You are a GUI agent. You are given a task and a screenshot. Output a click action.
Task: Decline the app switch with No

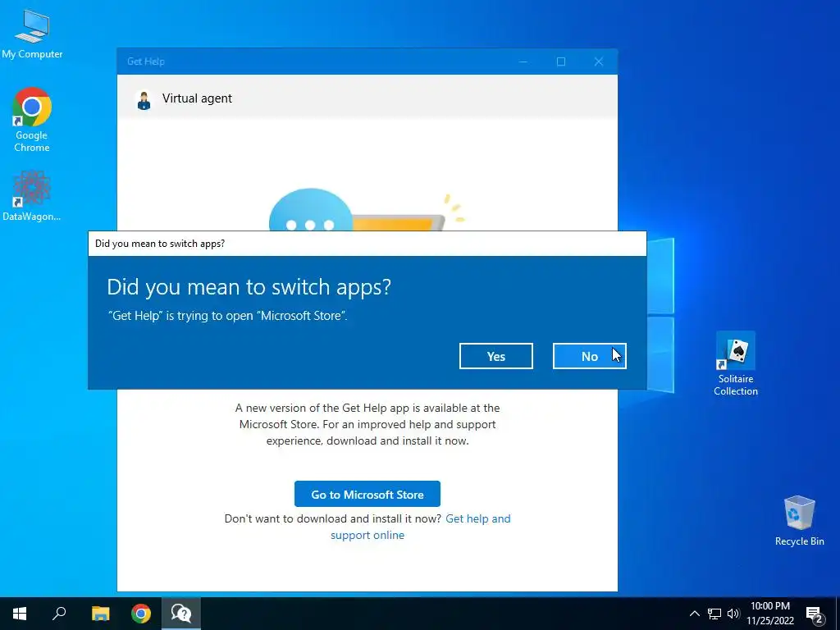click(x=589, y=356)
